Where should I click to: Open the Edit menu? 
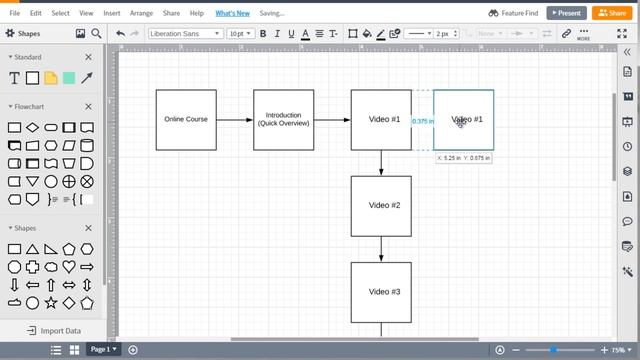coord(36,13)
